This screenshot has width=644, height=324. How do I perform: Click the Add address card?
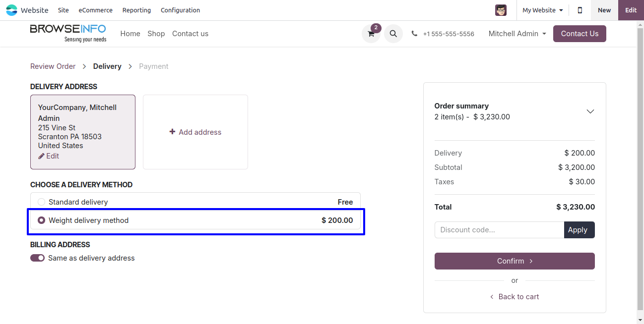[195, 132]
